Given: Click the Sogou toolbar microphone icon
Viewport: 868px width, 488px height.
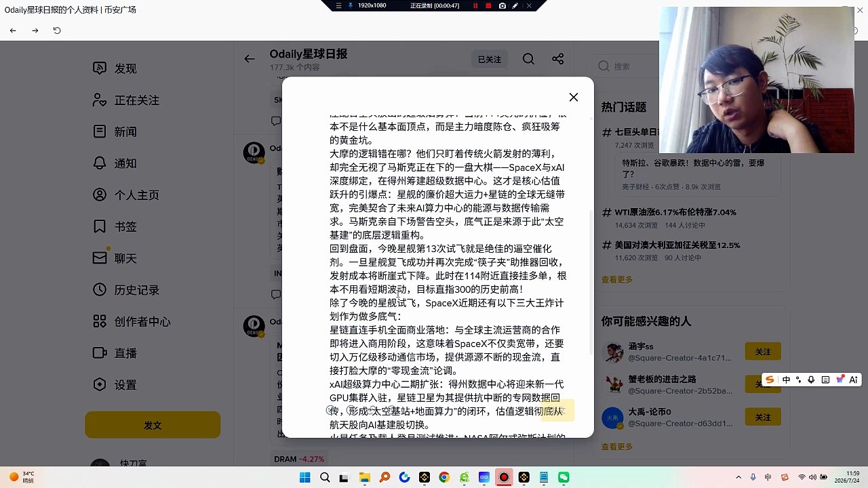Looking at the screenshot, I should coord(812,380).
